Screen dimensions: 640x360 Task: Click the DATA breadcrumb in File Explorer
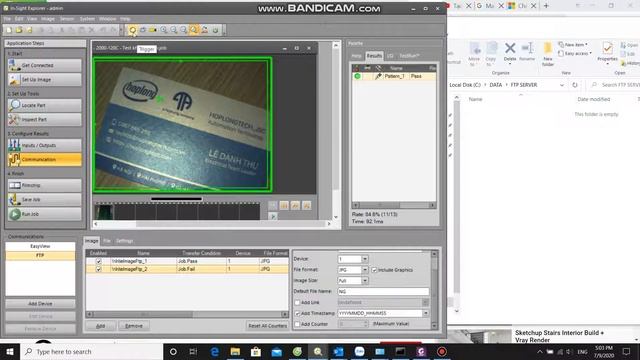tap(496, 85)
